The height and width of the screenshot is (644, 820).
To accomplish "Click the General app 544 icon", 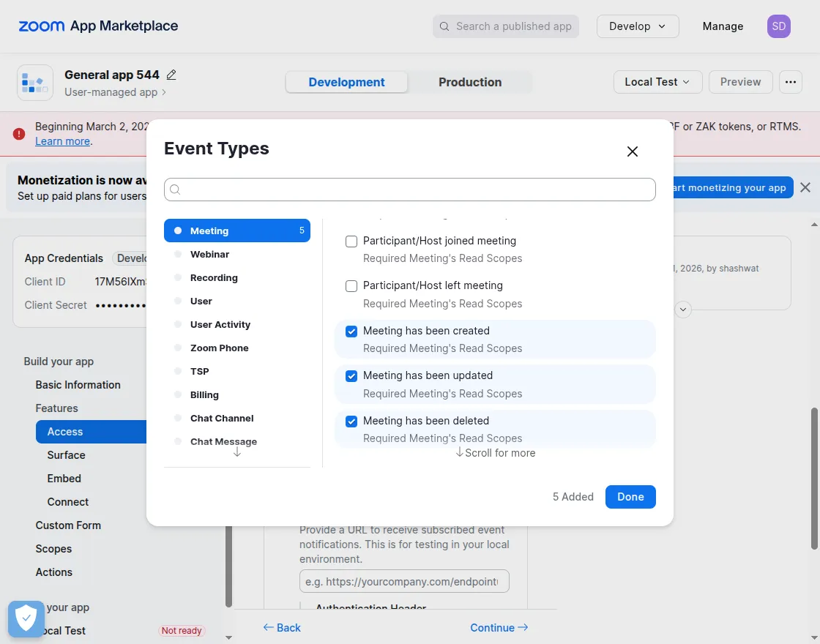I will point(35,82).
